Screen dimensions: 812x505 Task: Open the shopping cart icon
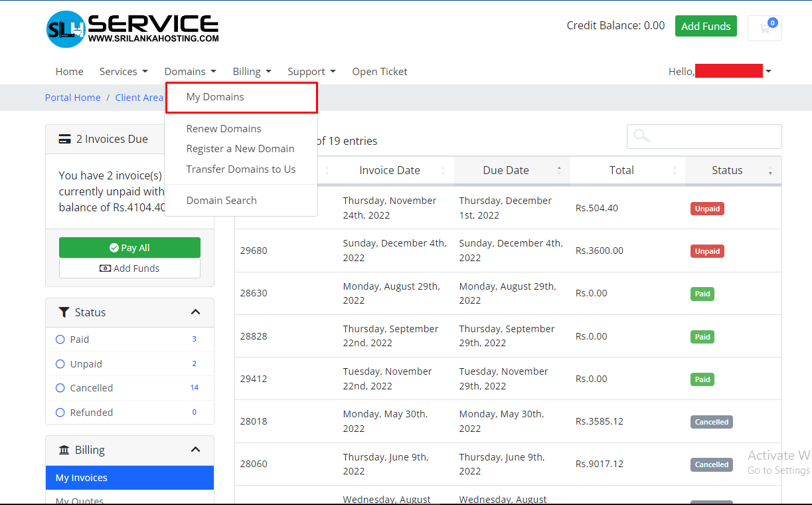click(764, 28)
